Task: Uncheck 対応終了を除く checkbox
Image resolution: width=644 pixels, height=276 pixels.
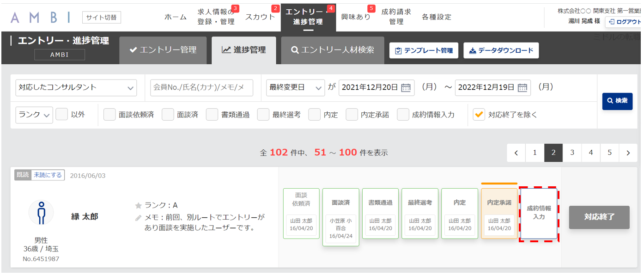Action: point(479,114)
